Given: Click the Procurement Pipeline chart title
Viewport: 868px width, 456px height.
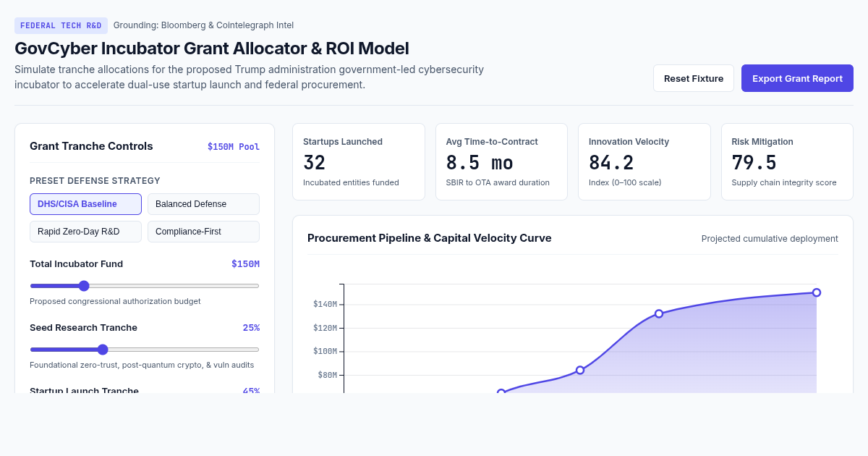Looking at the screenshot, I should coord(429,238).
